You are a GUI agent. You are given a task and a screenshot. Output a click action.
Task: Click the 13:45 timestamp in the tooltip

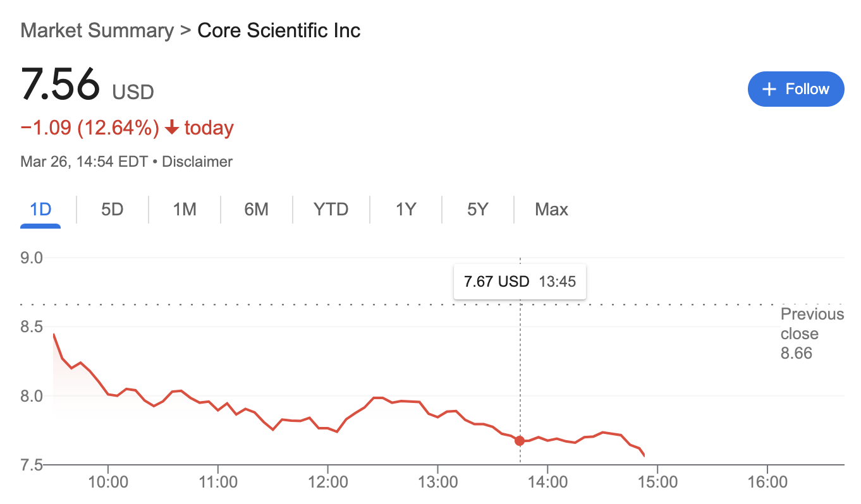point(557,281)
